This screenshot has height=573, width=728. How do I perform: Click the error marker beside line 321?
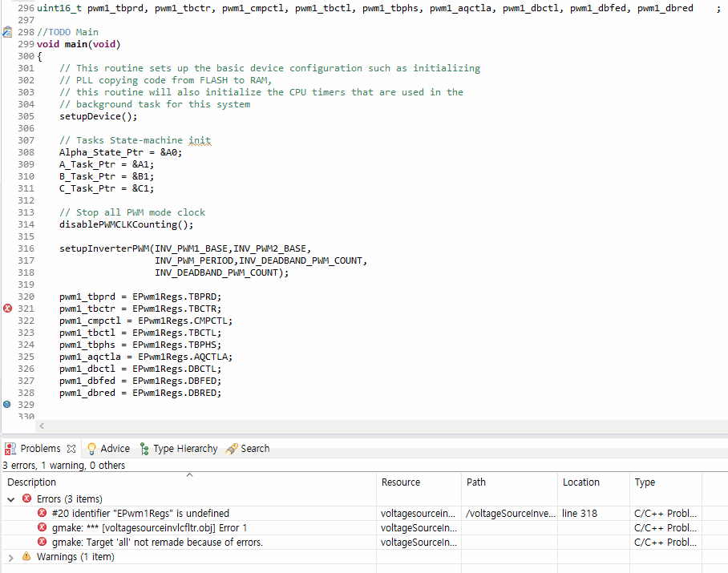6,309
